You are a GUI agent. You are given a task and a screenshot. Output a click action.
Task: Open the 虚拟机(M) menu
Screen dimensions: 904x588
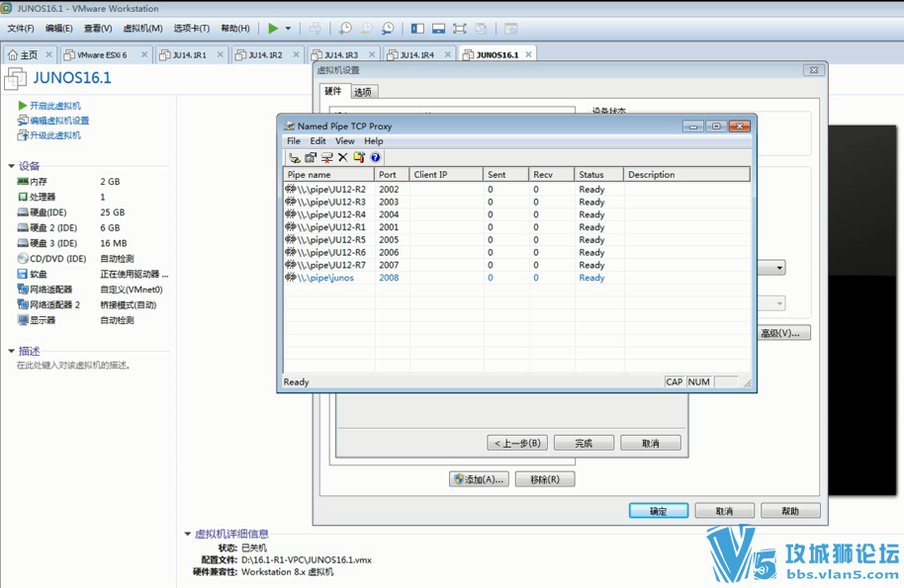(143, 29)
